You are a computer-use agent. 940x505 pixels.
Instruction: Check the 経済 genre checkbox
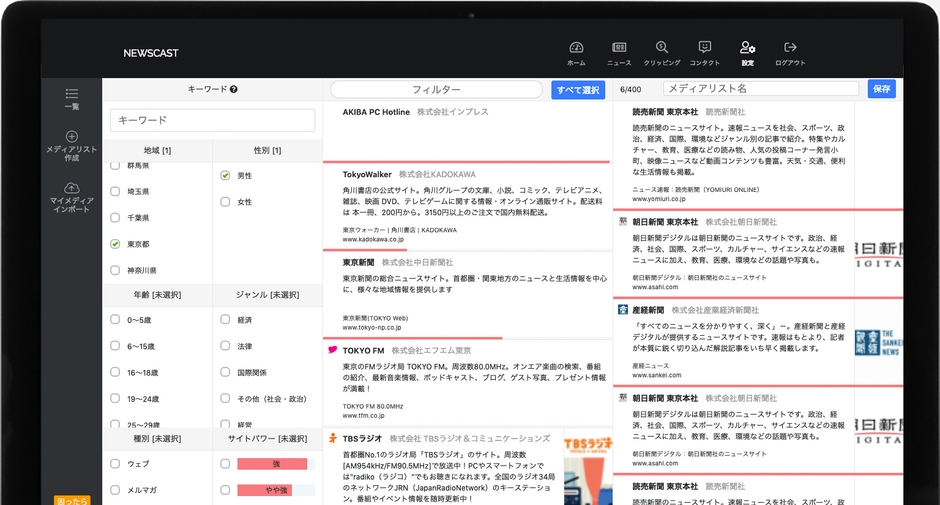click(x=225, y=320)
